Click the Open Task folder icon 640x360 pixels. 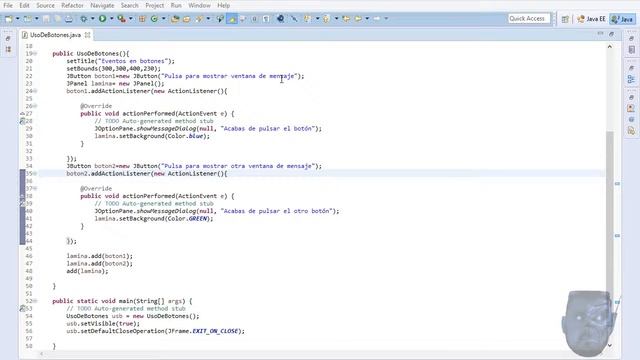coord(187,19)
